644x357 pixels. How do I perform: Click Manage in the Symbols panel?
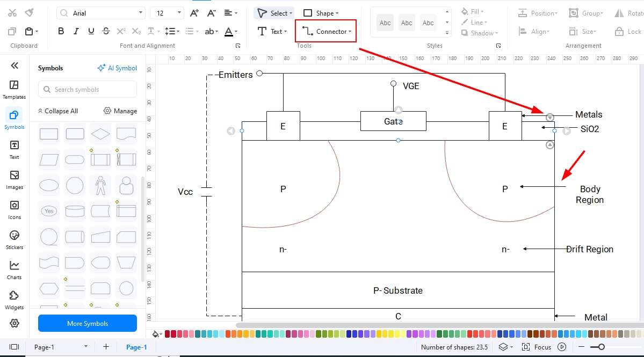120,111
